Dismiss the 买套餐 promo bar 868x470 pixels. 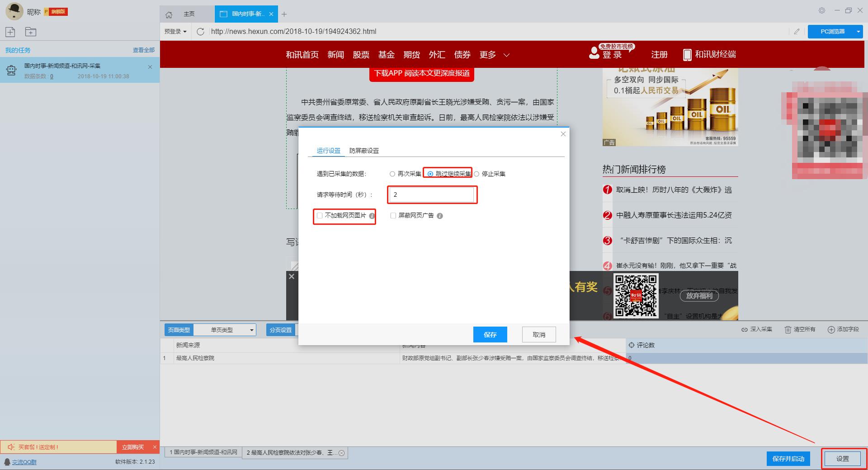[x=155, y=447]
